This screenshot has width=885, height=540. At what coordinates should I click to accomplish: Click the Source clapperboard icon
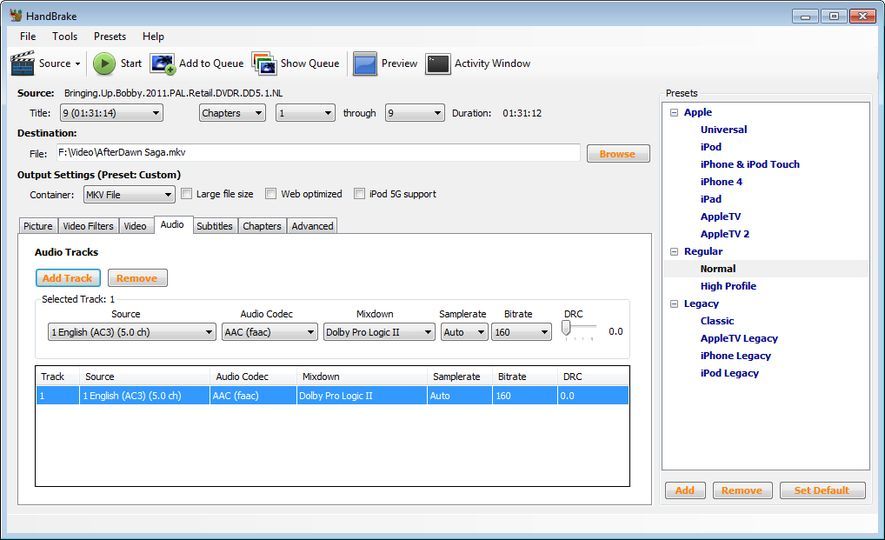tap(23, 63)
